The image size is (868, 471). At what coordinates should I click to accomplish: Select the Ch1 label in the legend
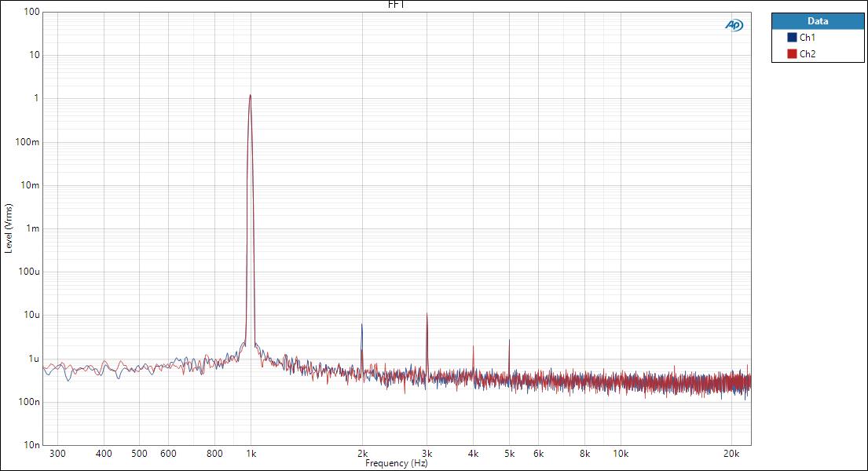point(808,38)
